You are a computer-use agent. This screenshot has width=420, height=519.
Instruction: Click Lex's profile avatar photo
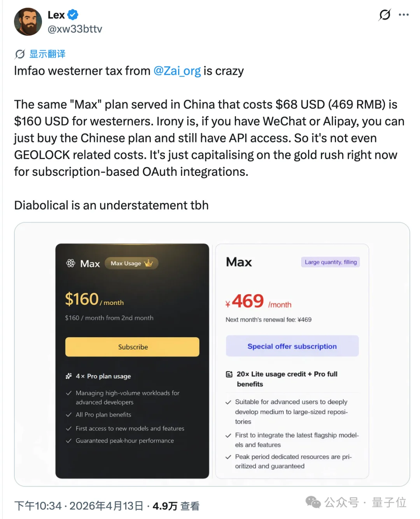[x=28, y=22]
